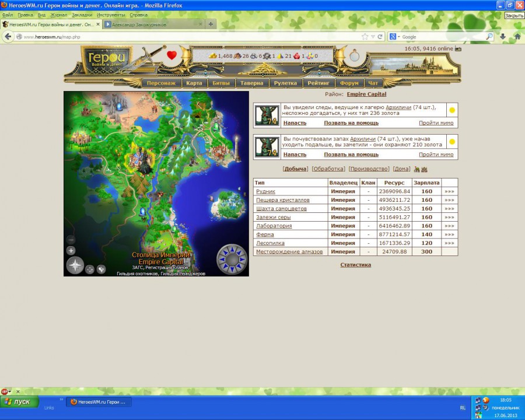Call for help on second Архиличи hunt

(x=351, y=155)
